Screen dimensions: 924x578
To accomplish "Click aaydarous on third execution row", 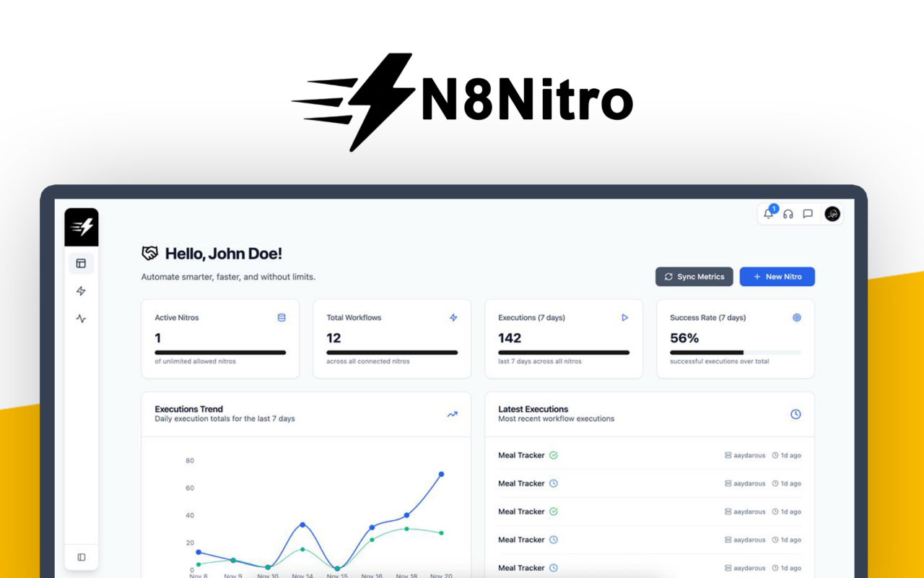I will 749,512.
